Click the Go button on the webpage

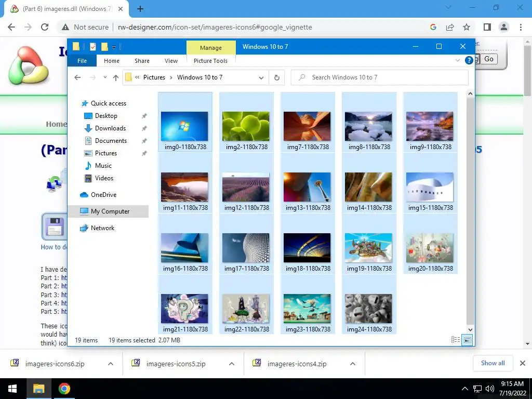click(488, 59)
